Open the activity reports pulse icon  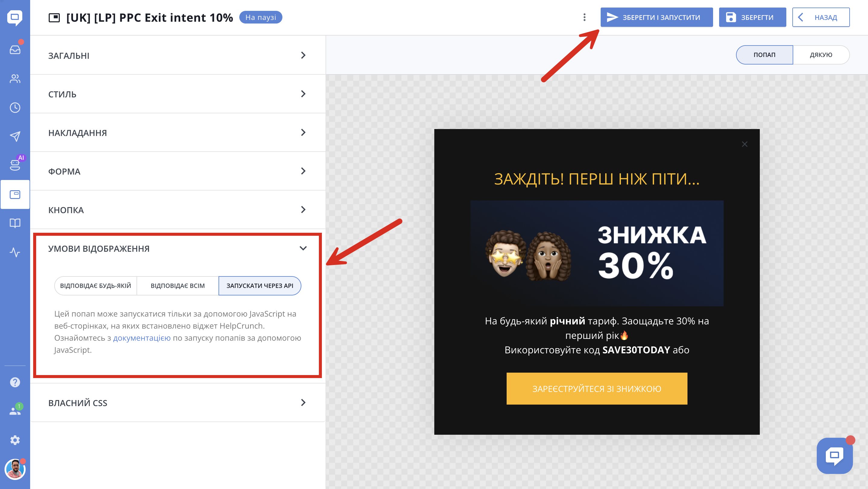point(15,252)
